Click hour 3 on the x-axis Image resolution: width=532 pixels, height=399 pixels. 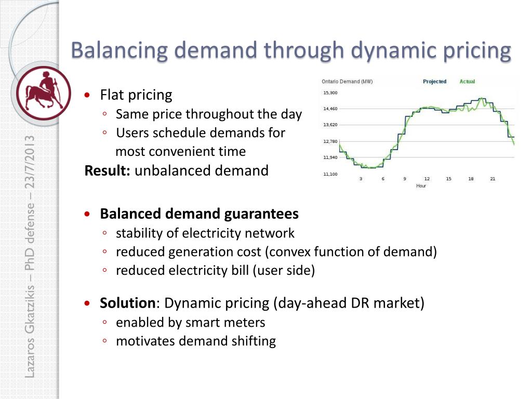pyautogui.click(x=361, y=179)
